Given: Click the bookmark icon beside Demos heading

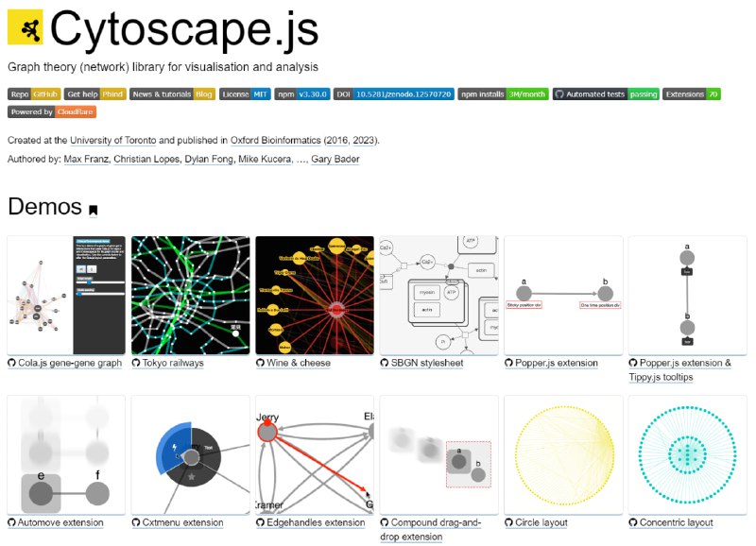Looking at the screenshot, I should pyautogui.click(x=94, y=210).
